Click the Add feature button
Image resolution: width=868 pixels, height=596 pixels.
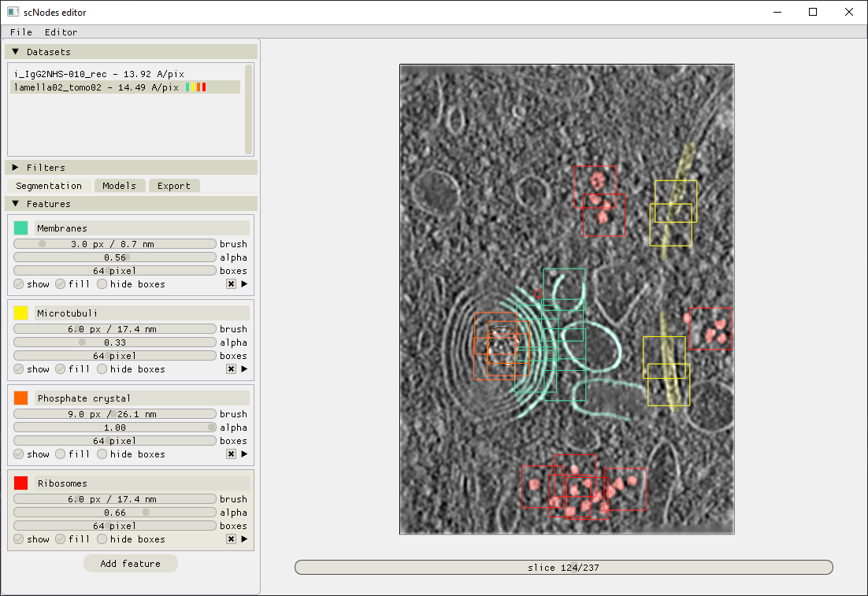coord(131,564)
